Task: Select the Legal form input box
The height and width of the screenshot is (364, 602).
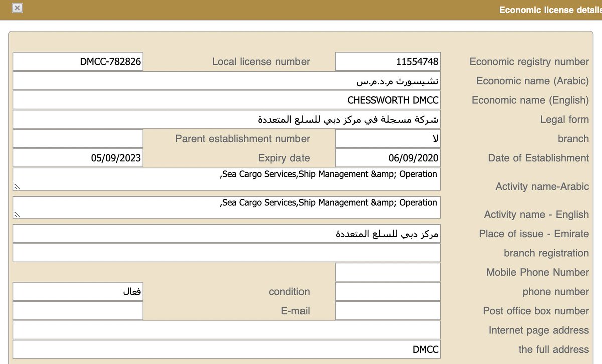Action: coord(227,119)
